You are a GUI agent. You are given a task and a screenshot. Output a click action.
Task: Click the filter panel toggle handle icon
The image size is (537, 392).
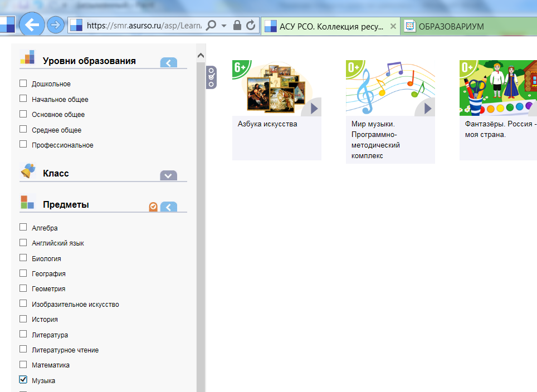tap(211, 77)
